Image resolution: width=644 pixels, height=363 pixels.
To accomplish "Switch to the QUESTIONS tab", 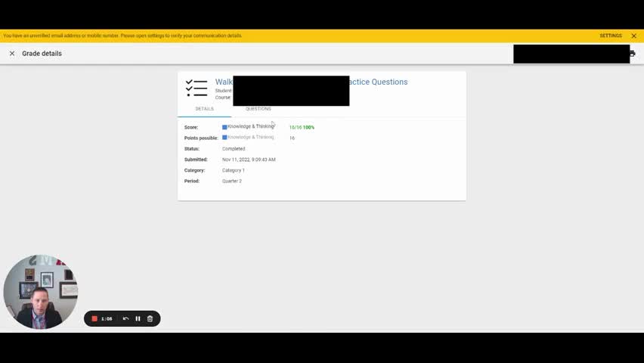I will pos(258,109).
